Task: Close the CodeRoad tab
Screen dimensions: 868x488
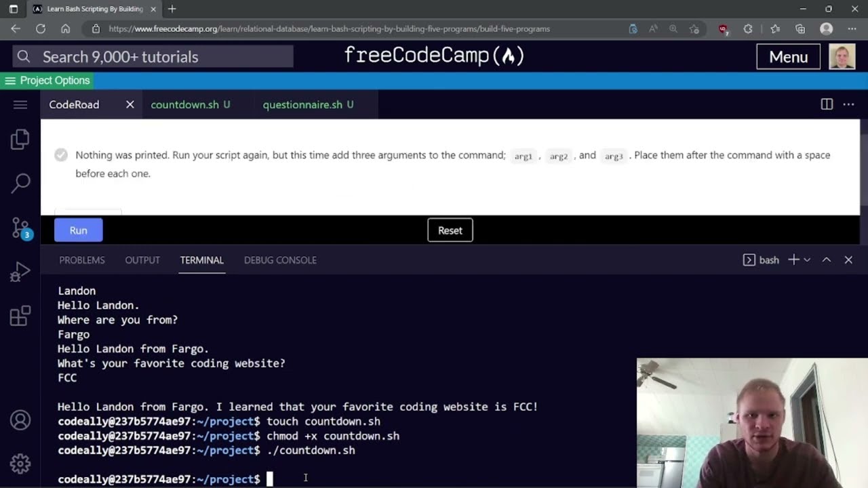Action: pos(130,104)
